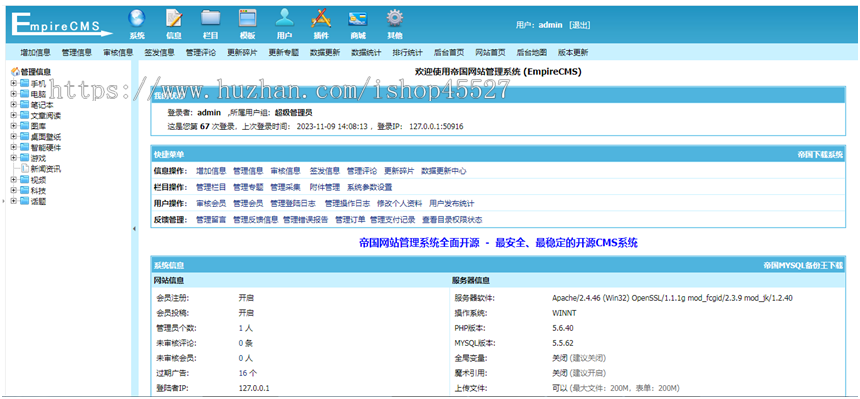Open 管理反馈信息 link
Image resolution: width=860 pixels, height=399 pixels.
(x=256, y=220)
